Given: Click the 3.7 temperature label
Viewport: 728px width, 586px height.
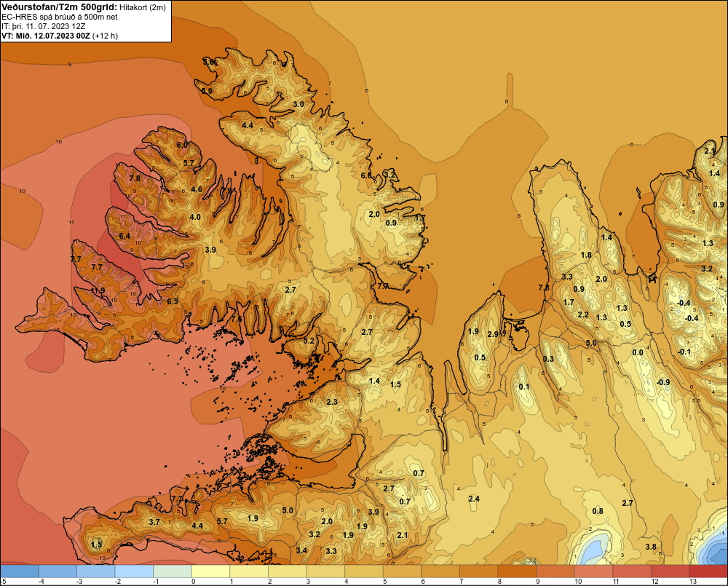Looking at the screenshot, I should (x=154, y=522).
